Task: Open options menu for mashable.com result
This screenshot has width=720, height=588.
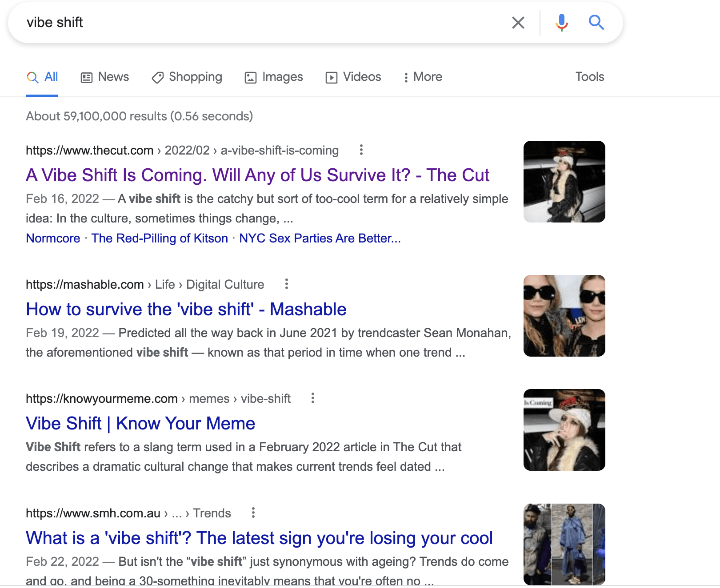Action: coord(287,284)
